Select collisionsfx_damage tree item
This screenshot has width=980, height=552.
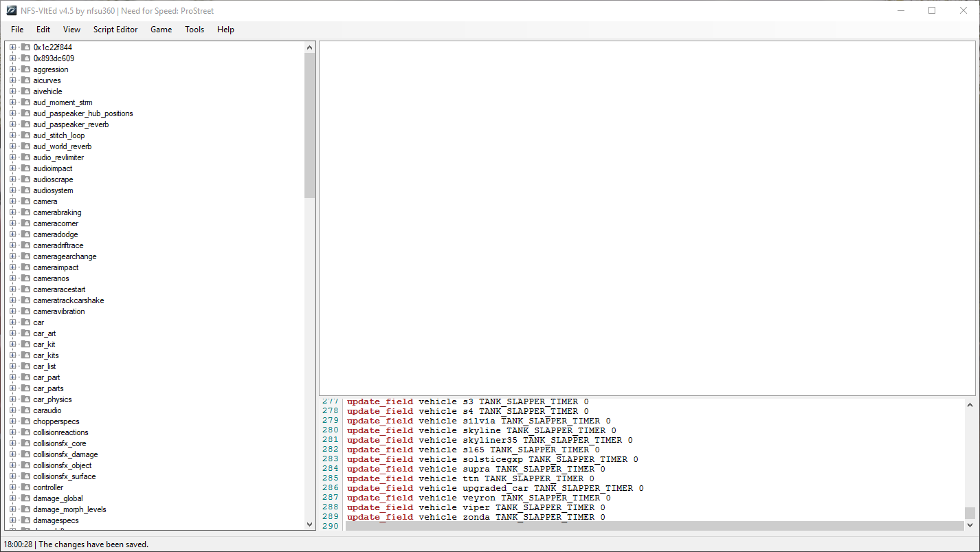click(x=65, y=454)
